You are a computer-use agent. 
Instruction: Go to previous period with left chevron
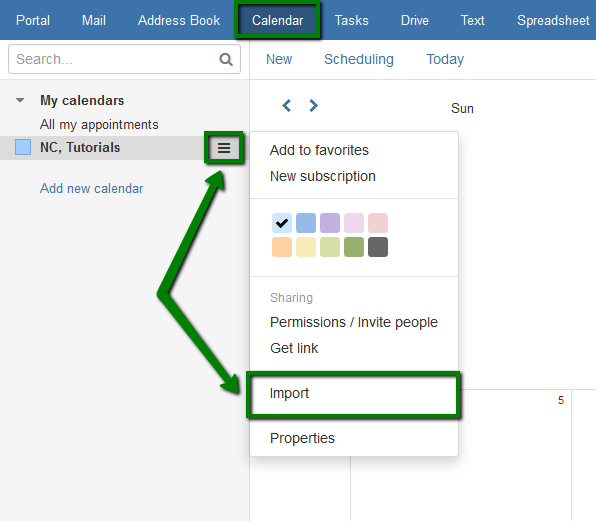tap(287, 105)
